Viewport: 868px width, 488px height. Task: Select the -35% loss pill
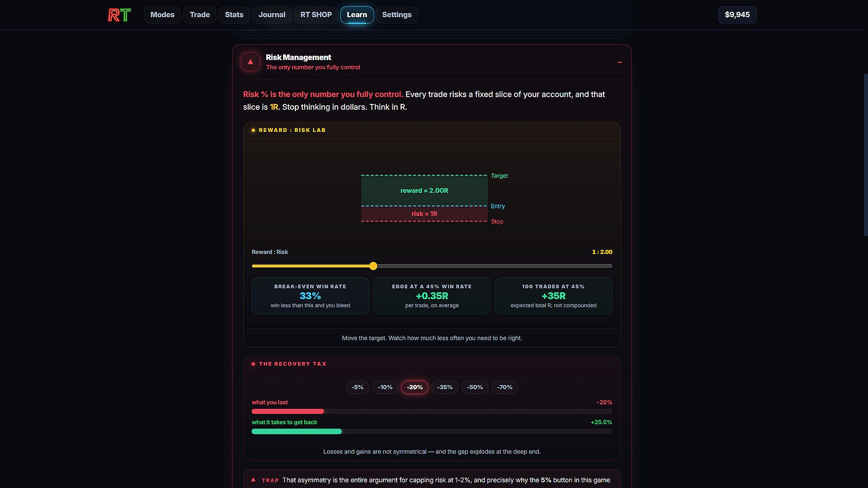pos(445,387)
